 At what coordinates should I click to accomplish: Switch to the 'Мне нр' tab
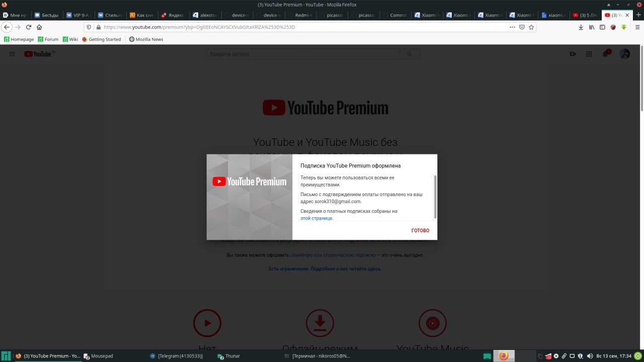[x=15, y=15]
